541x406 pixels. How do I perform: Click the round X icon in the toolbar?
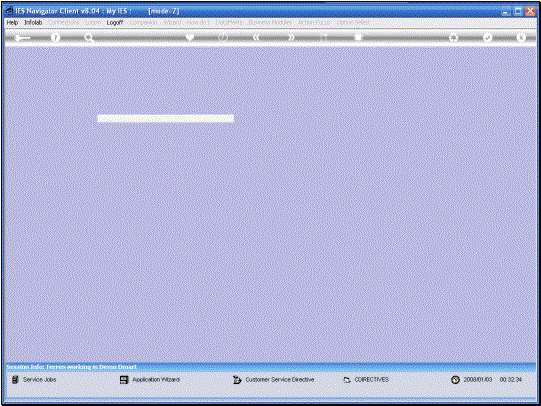click(x=521, y=37)
